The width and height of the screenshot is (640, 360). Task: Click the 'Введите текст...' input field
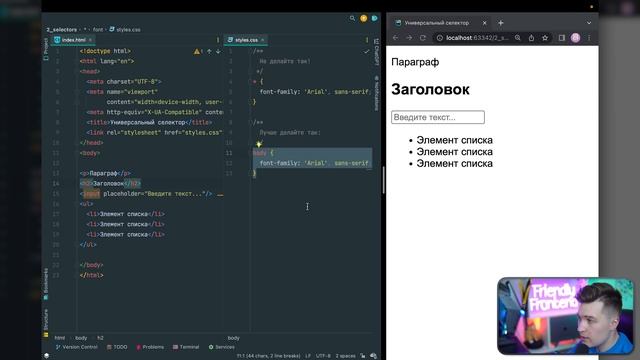click(x=438, y=117)
